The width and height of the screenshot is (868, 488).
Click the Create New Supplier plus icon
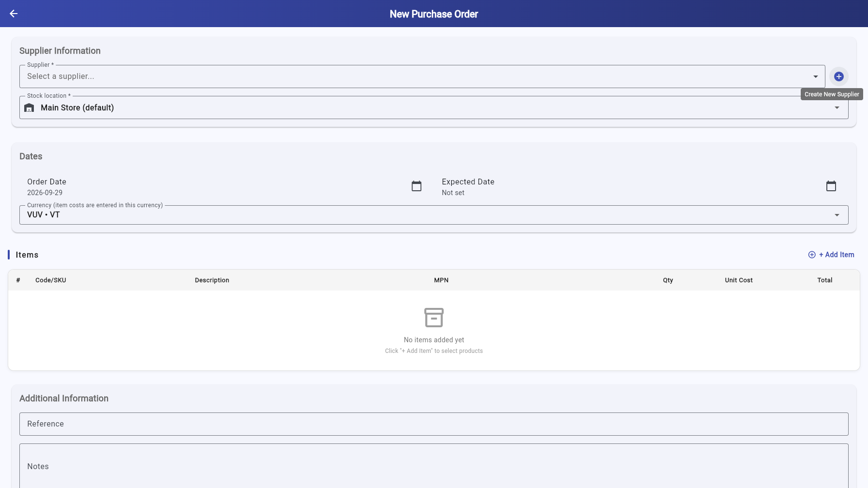(x=839, y=76)
